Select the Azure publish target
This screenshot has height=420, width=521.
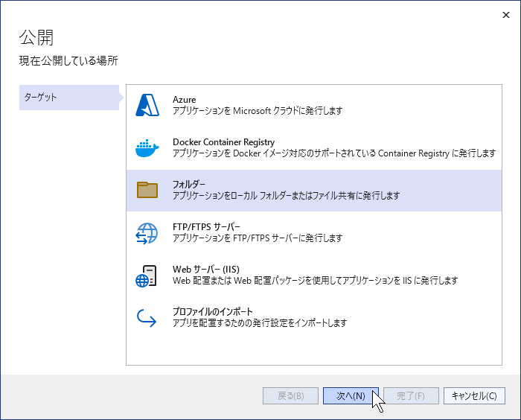(x=314, y=106)
